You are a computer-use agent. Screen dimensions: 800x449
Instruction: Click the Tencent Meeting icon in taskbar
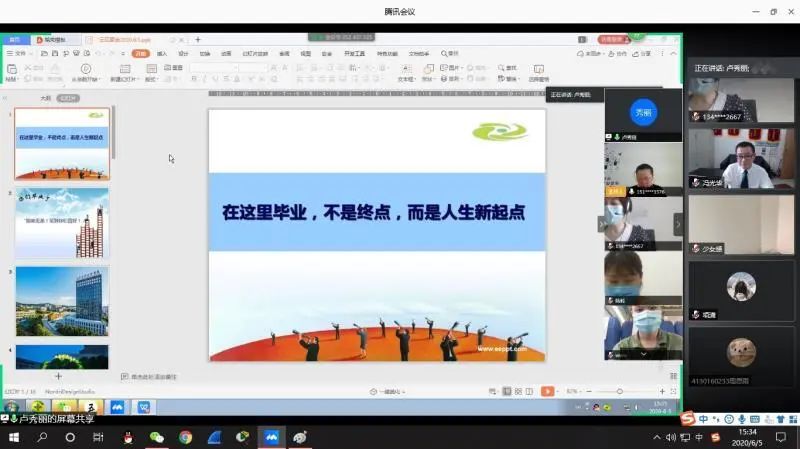click(270, 437)
